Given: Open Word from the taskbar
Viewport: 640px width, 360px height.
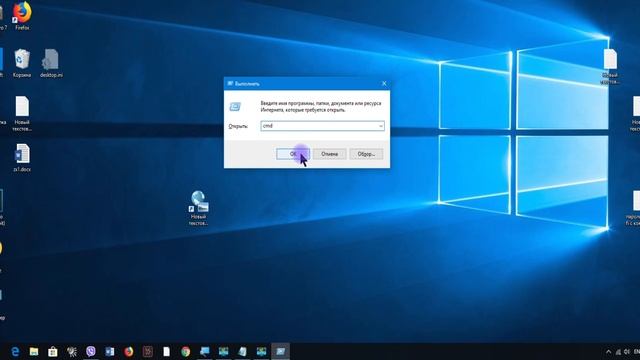Looking at the screenshot, I should (x=109, y=351).
